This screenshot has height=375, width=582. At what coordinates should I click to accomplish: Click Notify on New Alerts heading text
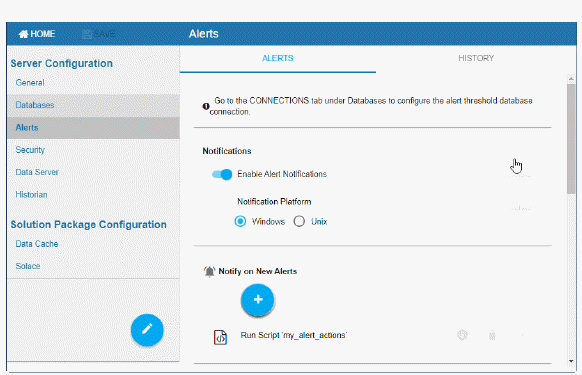[x=258, y=271]
